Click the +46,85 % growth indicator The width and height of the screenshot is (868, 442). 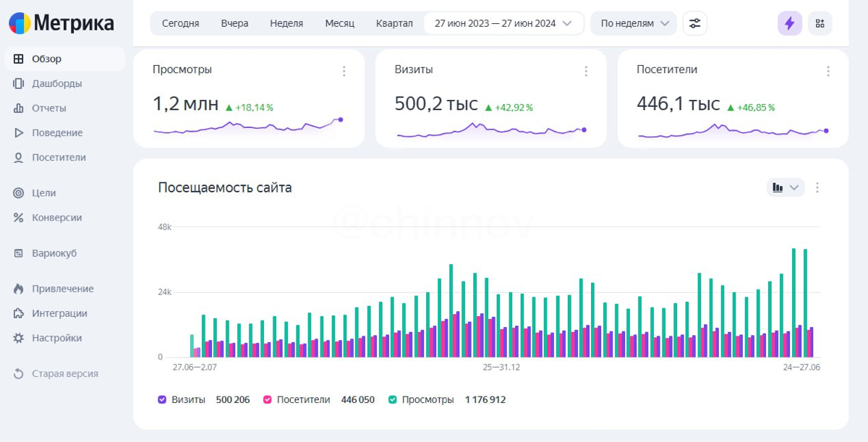click(751, 108)
